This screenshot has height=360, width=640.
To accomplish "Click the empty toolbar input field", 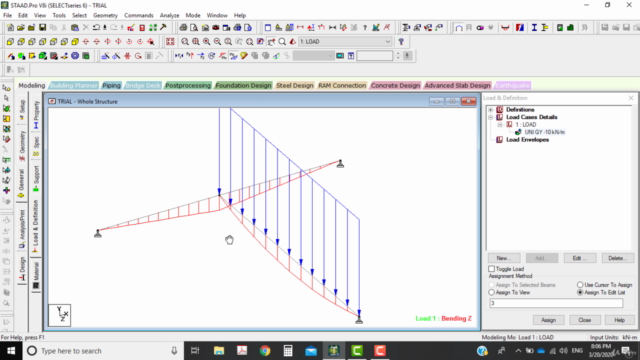I will [x=374, y=56].
